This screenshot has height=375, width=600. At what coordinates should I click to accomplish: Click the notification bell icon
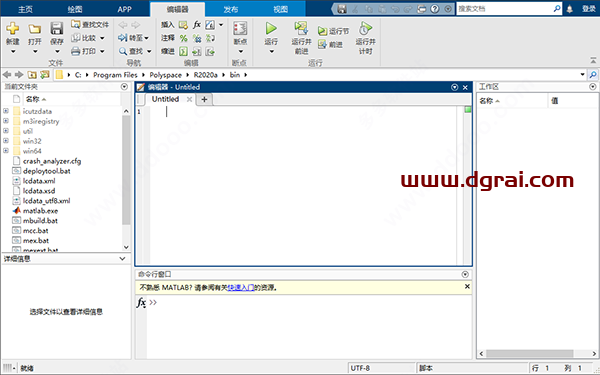point(570,9)
